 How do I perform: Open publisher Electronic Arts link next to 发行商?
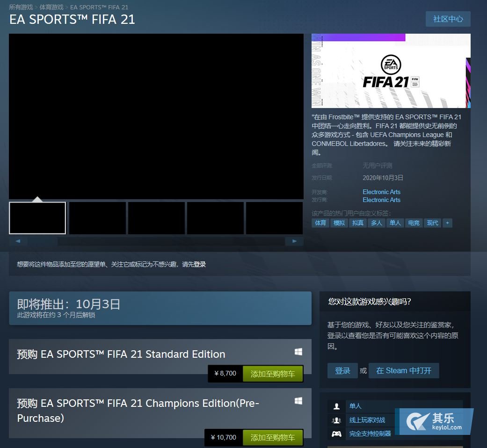click(381, 200)
